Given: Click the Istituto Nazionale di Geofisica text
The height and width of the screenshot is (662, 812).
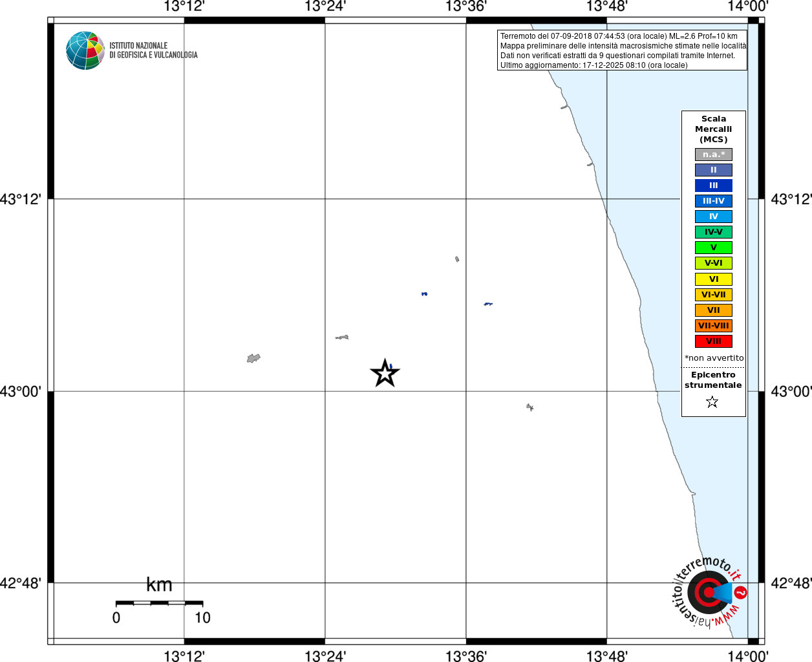Looking at the screenshot, I should pos(153,50).
